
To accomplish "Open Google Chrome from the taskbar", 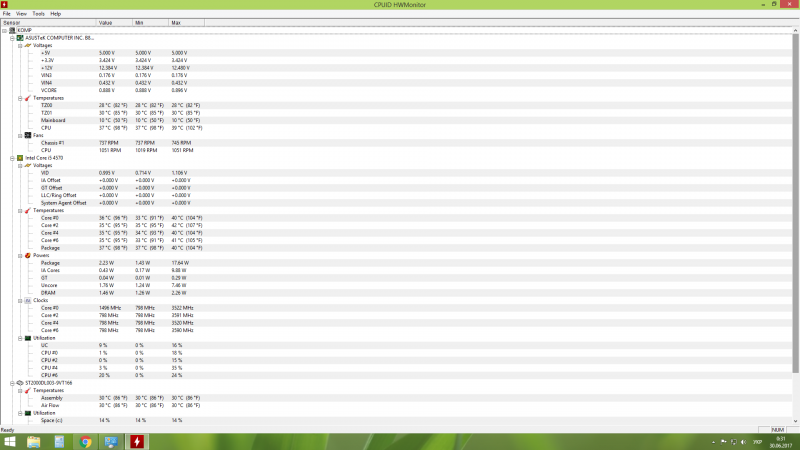I will tap(85, 441).
